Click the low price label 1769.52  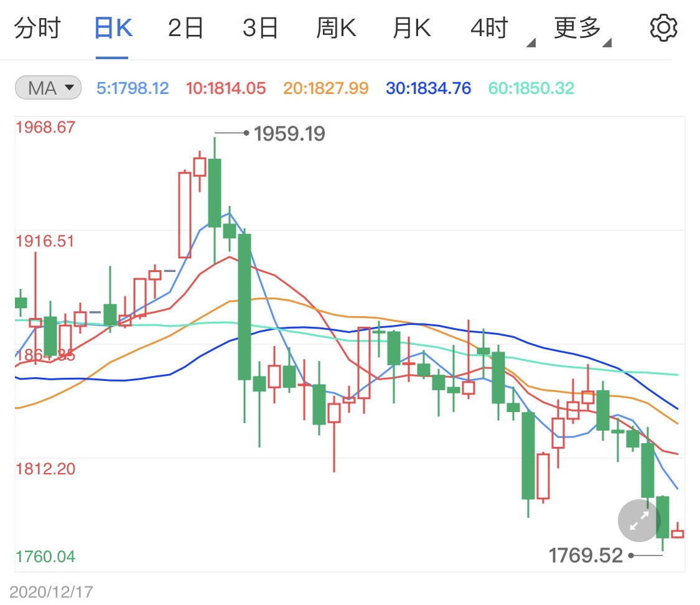click(x=586, y=556)
